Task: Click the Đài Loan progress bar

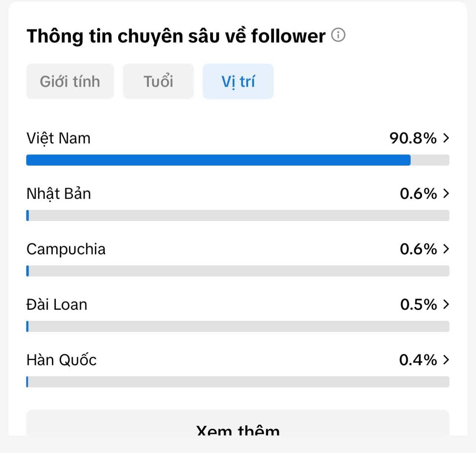Action: coord(238,326)
